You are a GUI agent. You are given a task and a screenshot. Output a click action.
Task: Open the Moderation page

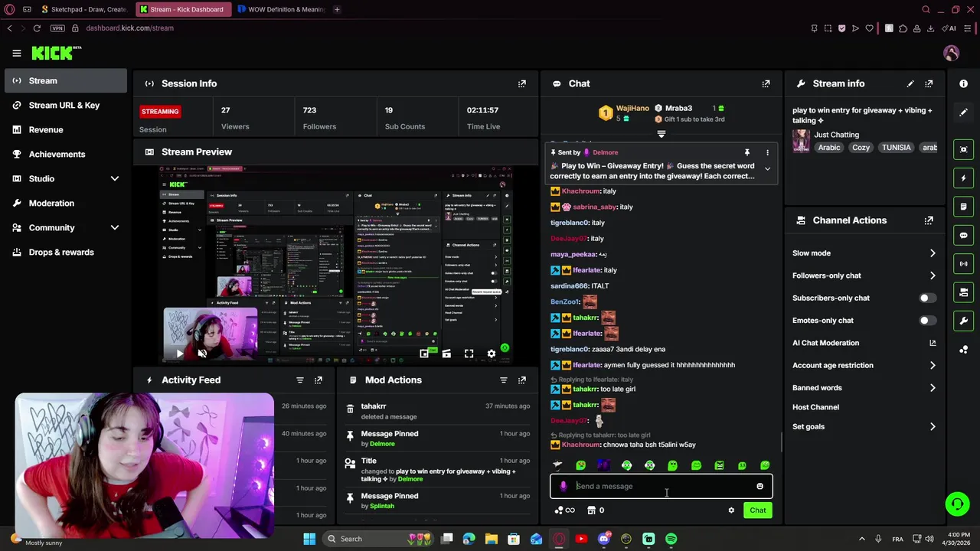coord(66,204)
